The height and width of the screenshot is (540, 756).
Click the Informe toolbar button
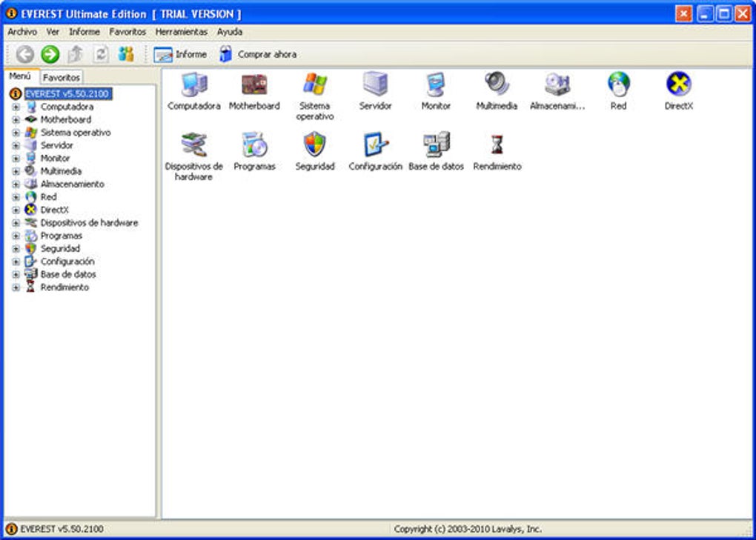click(180, 54)
